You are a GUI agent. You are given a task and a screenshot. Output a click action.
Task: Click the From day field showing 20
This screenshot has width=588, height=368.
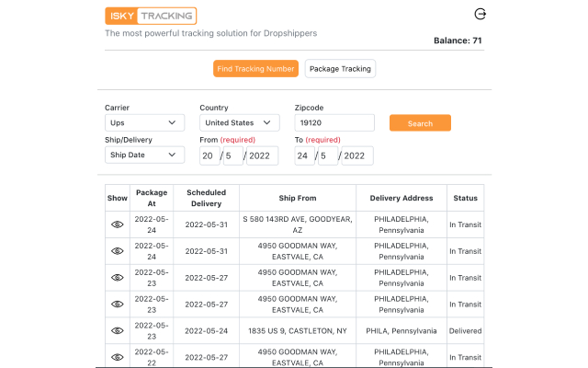(x=209, y=155)
